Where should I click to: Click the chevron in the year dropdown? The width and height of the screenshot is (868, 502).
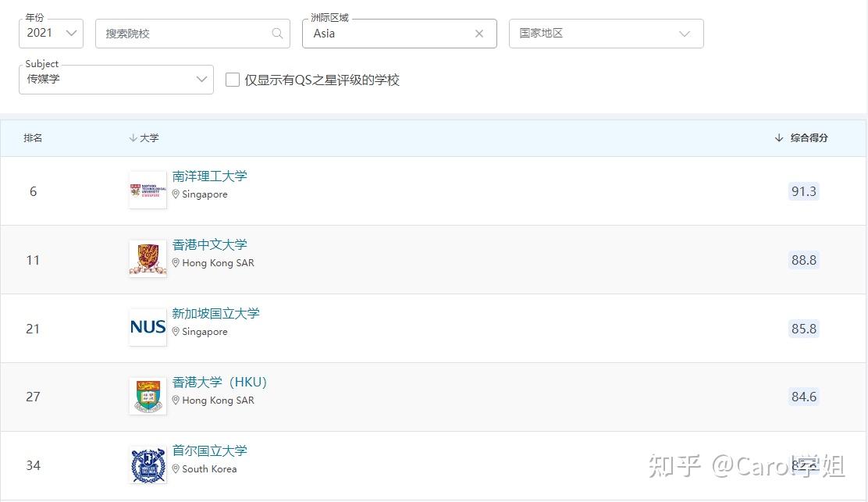click(x=71, y=34)
